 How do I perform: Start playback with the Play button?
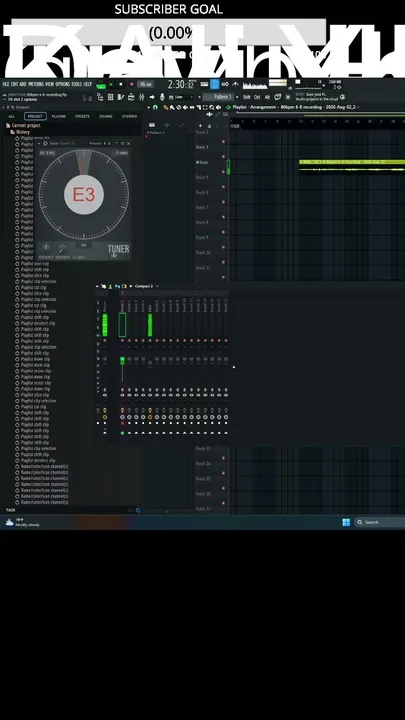111,84
